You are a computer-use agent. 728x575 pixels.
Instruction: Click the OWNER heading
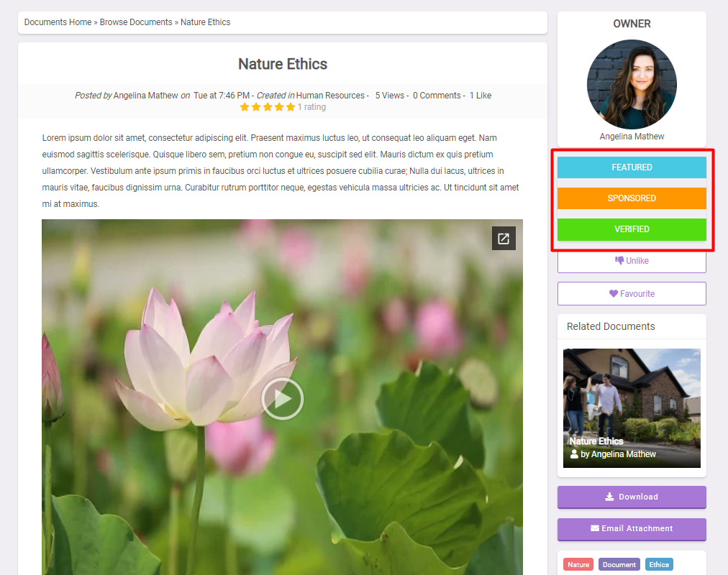point(632,24)
